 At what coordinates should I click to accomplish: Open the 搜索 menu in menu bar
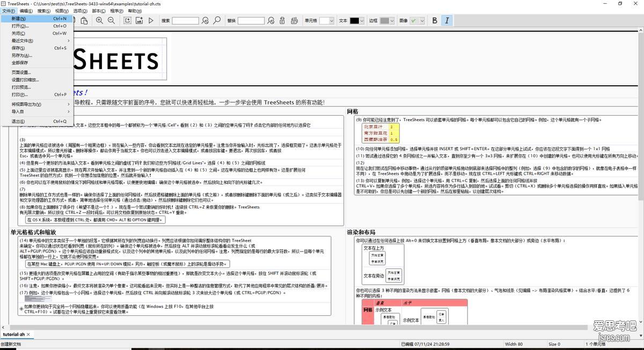[45, 11]
